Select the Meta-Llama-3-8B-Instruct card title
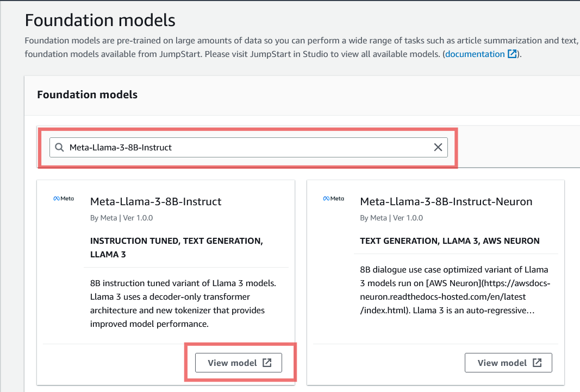The height and width of the screenshot is (392, 580). [155, 201]
